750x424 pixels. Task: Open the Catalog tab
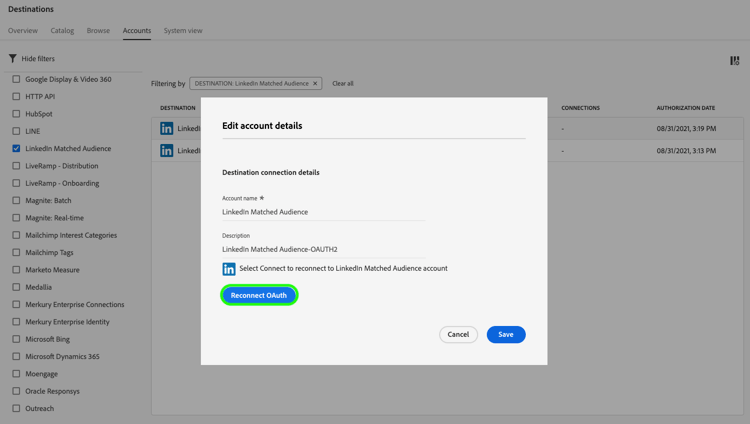click(62, 31)
